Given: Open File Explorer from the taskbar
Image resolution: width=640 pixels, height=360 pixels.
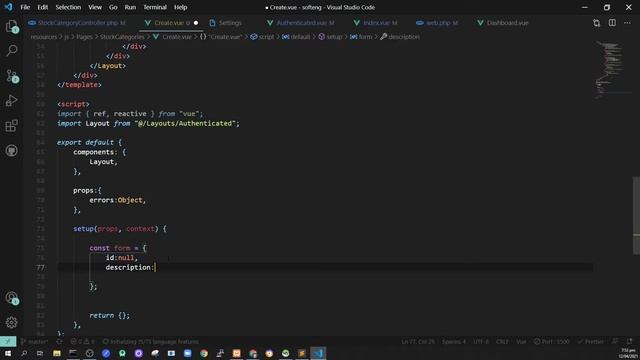Looking at the screenshot, I should (57, 353).
